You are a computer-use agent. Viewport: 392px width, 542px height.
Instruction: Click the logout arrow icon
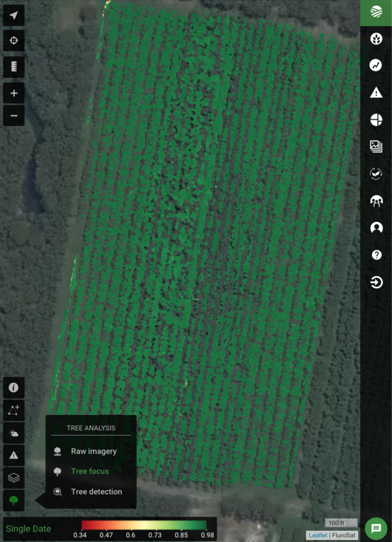tap(376, 282)
